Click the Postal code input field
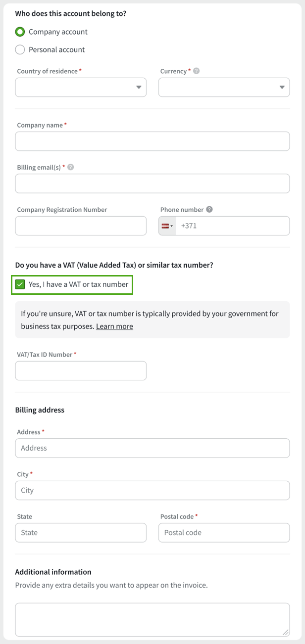305x644 pixels. click(x=224, y=533)
